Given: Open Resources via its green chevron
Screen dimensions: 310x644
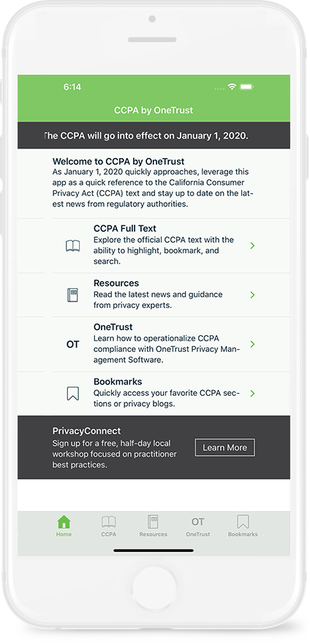Looking at the screenshot, I should point(252,295).
